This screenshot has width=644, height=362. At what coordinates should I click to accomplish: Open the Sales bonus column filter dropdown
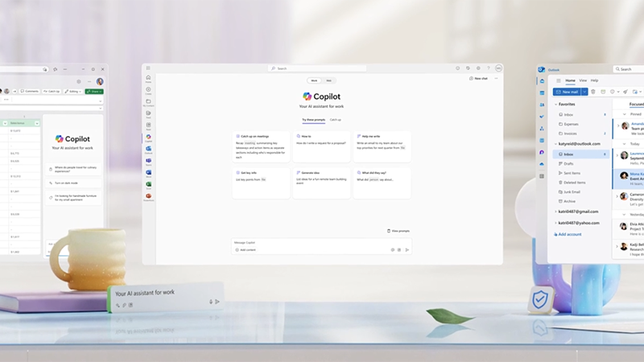coord(37,123)
